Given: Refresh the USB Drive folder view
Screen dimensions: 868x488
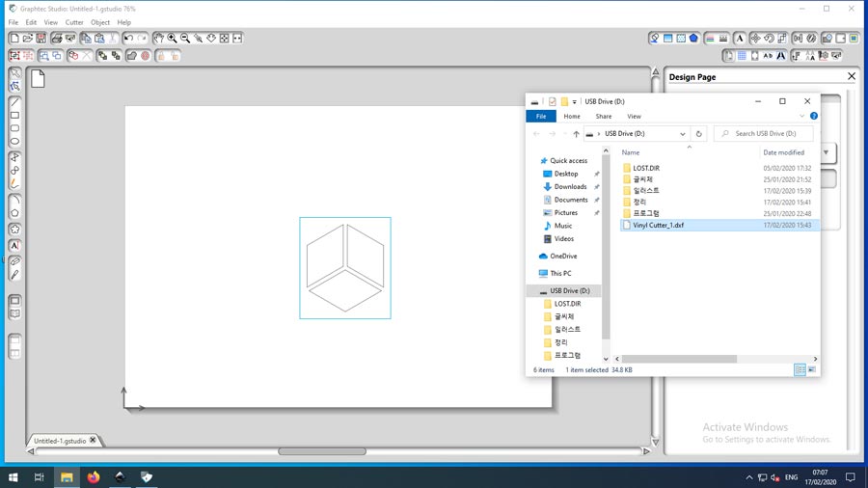Looking at the screenshot, I should [698, 134].
